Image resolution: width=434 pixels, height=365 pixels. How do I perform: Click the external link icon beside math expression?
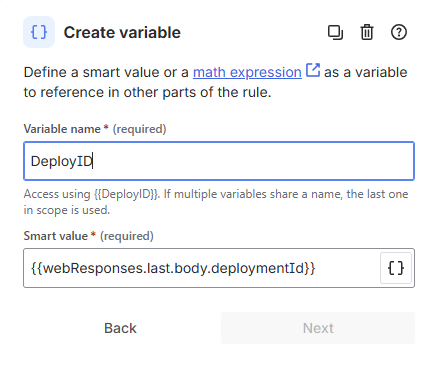313,70
